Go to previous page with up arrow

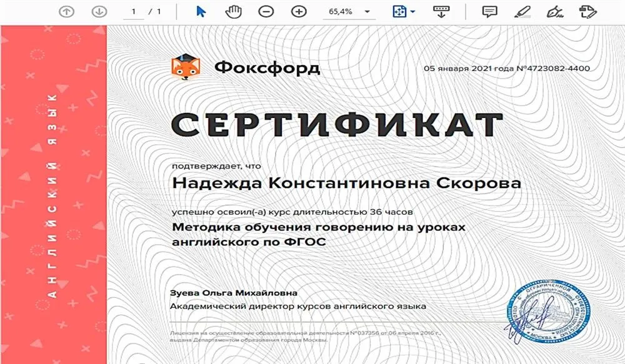[67, 12]
